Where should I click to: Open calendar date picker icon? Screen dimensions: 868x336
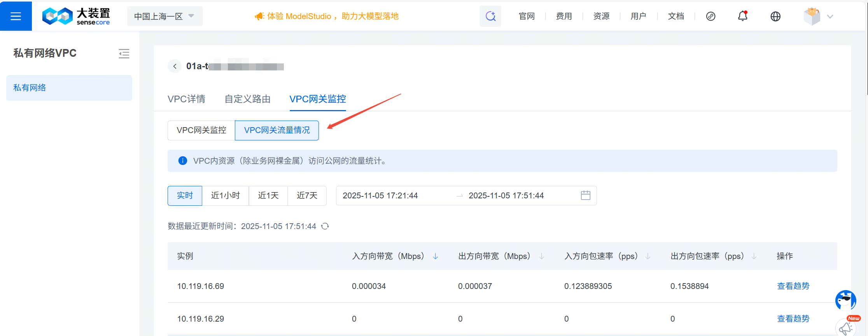[585, 196]
